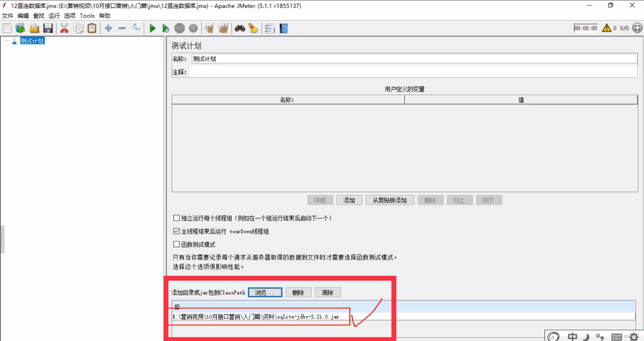This screenshot has width=644, height=341.
Task: Open the 查找 menu
Action: 39,16
